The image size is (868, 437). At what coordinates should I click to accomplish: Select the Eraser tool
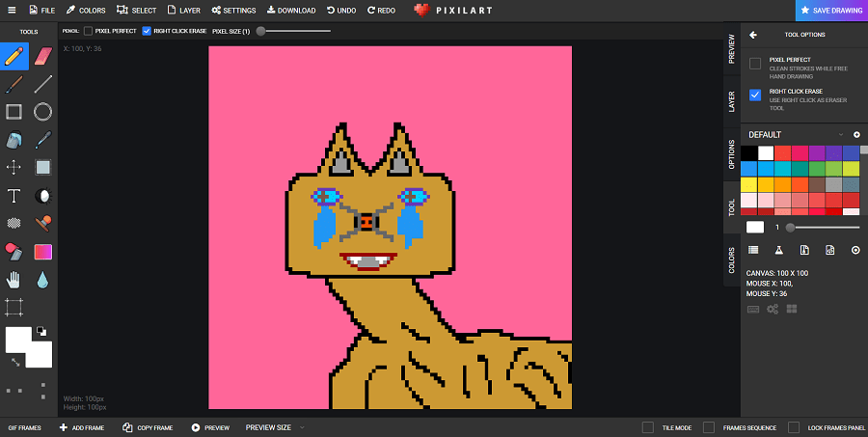(x=43, y=56)
